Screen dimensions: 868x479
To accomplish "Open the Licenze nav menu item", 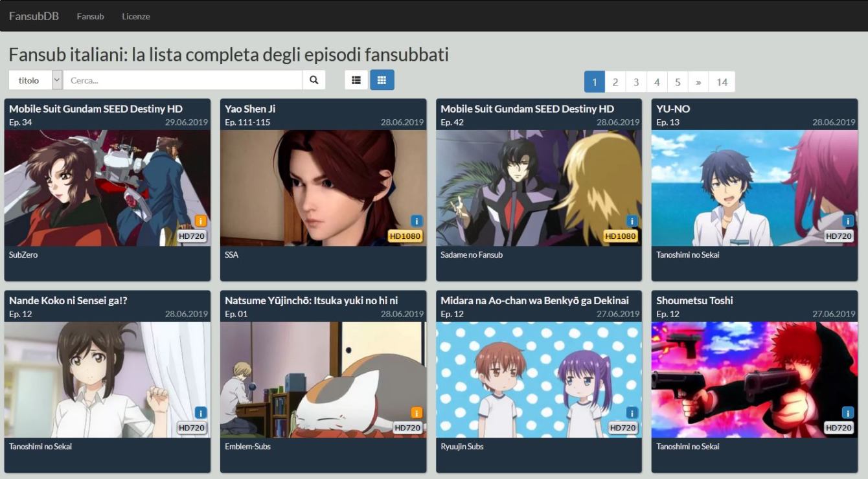I will point(136,16).
